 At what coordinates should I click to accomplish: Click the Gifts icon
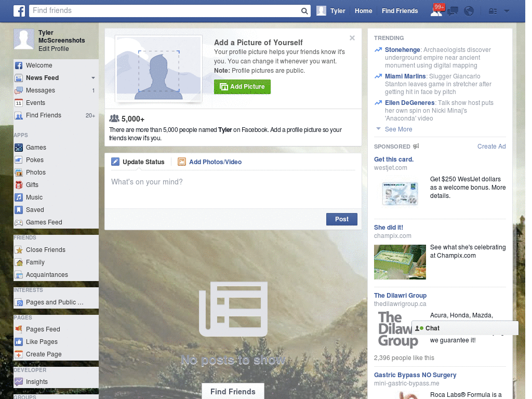19,185
